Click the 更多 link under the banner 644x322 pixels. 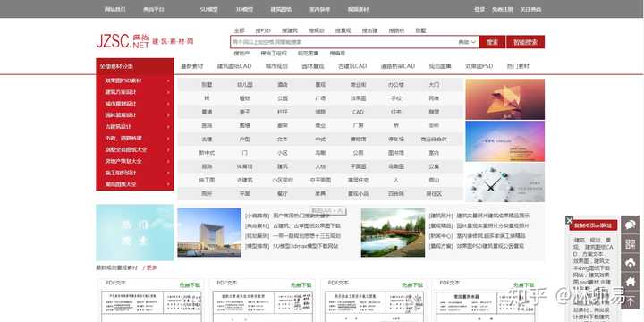(x=151, y=267)
